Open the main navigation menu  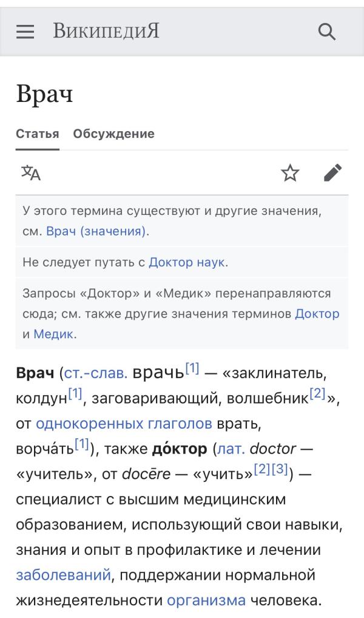point(24,31)
